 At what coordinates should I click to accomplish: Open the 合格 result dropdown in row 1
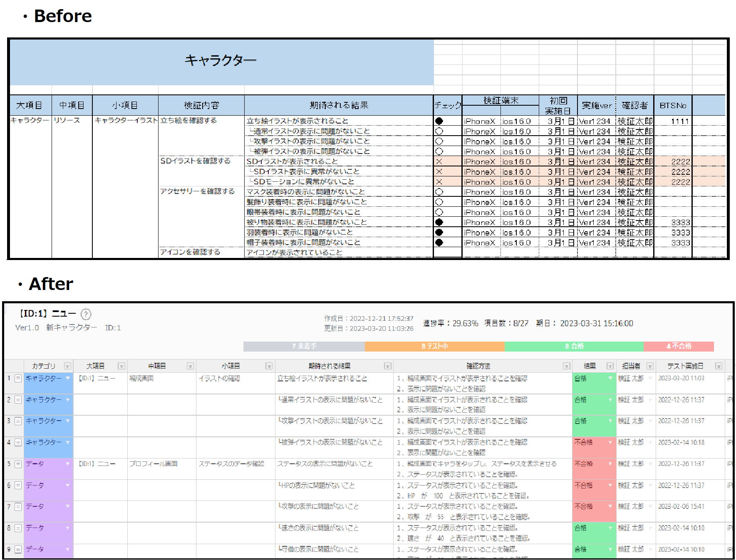[610, 378]
